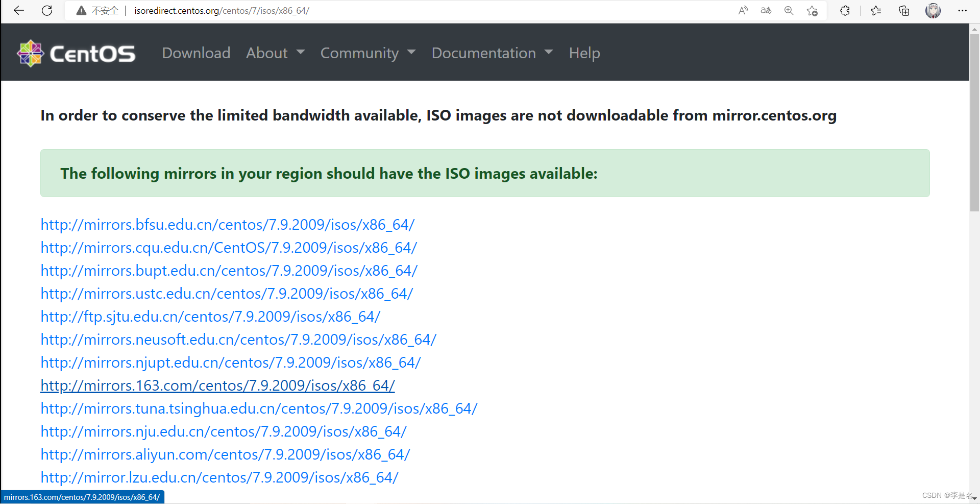This screenshot has height=504, width=980.
Task: Click the 'following mirrors in your region' notice
Action: tap(485, 173)
